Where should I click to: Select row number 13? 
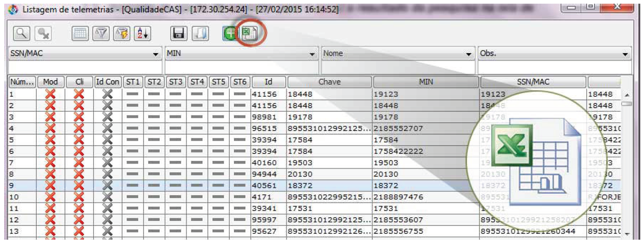pos(22,231)
